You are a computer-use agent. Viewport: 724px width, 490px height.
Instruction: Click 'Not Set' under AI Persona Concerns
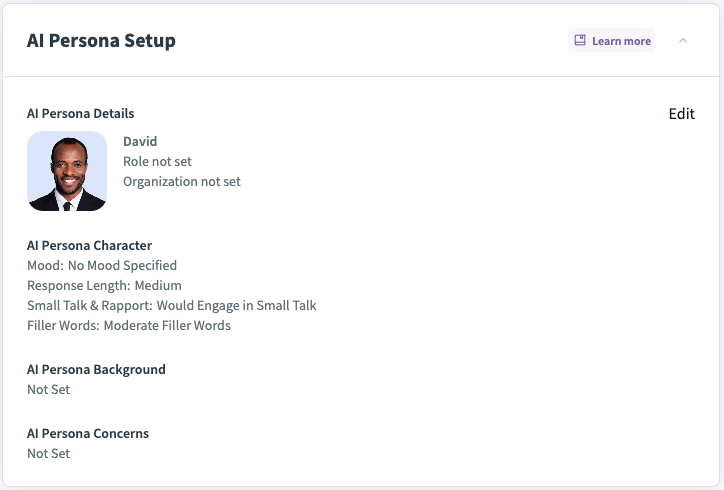49,454
